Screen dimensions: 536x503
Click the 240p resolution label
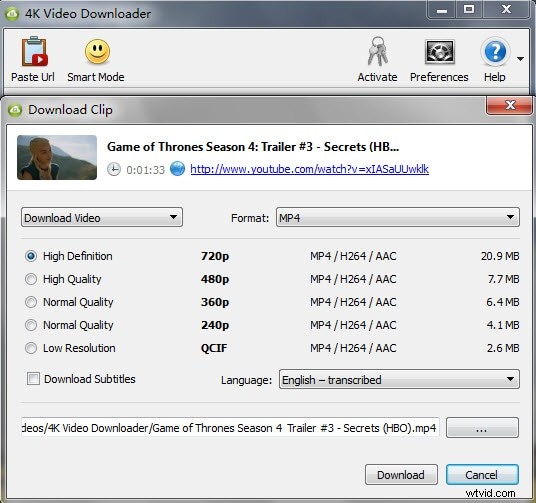pos(215,325)
